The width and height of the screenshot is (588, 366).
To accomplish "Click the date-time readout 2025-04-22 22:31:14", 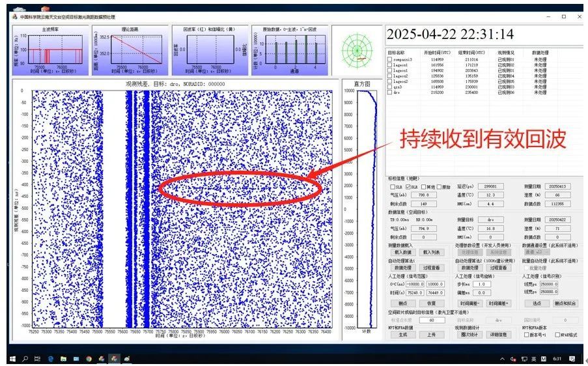I will click(x=450, y=34).
